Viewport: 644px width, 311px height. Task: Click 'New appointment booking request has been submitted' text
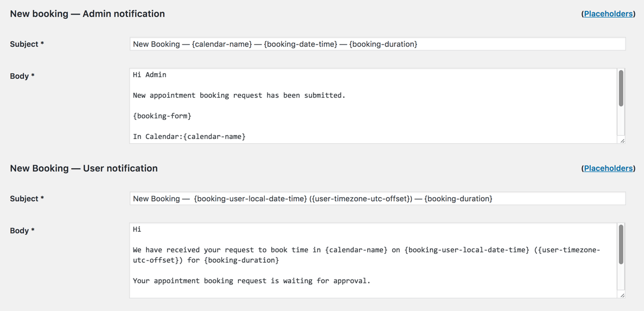point(239,96)
